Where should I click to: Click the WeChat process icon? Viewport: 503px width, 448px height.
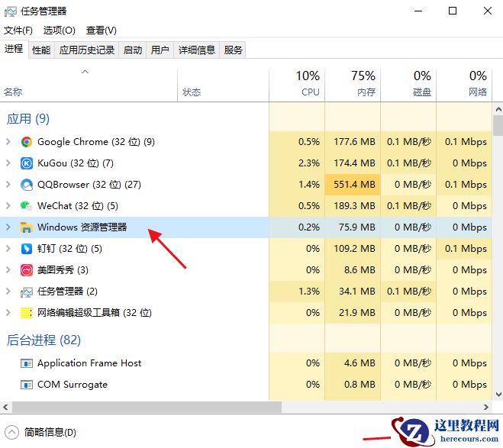[27, 206]
